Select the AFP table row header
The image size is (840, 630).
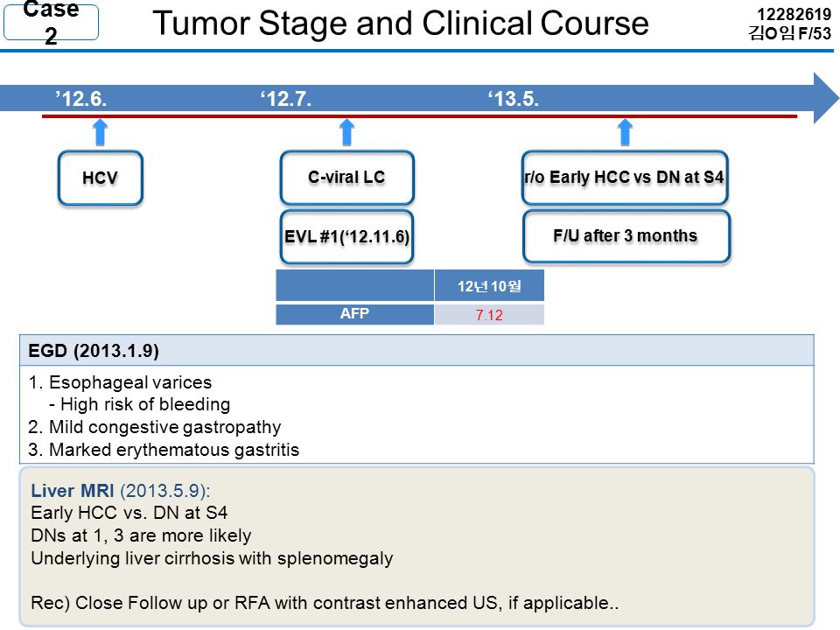[x=354, y=314]
